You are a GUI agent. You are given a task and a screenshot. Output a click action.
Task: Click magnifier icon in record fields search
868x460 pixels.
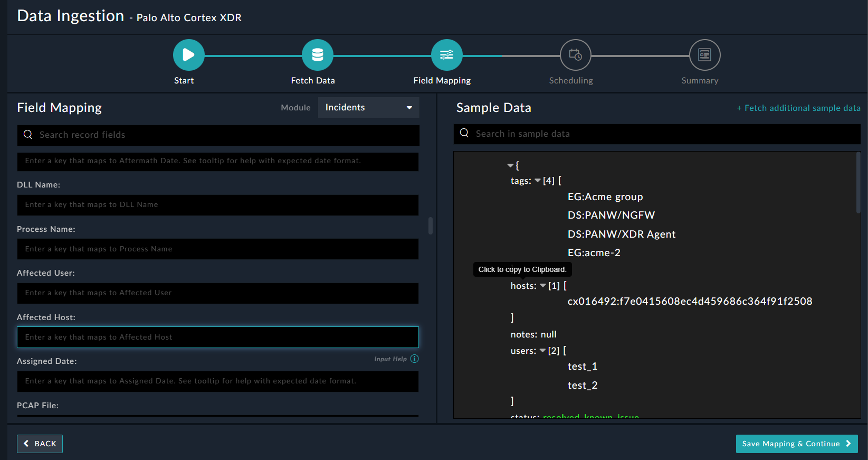tap(28, 135)
